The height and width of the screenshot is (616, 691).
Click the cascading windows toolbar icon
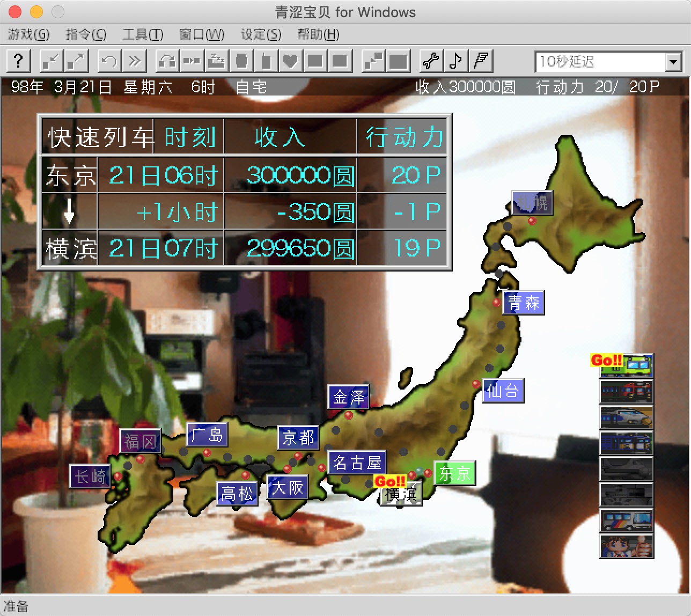tap(373, 61)
